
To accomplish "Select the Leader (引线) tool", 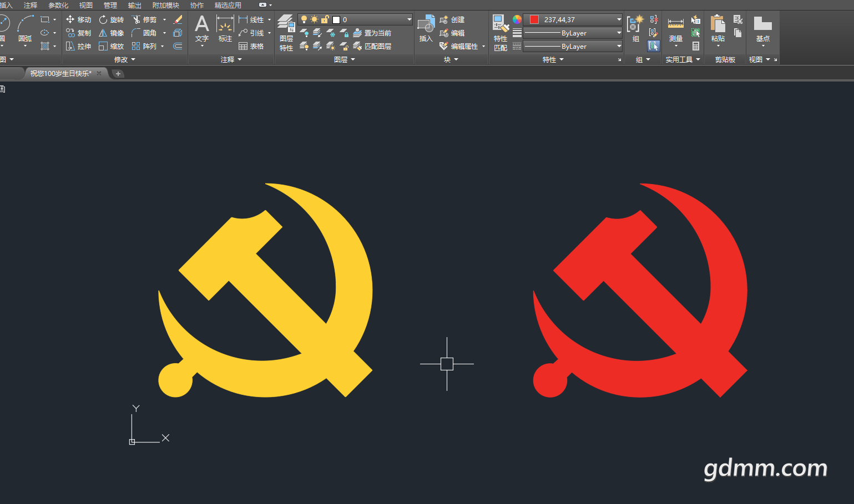I will click(x=251, y=33).
